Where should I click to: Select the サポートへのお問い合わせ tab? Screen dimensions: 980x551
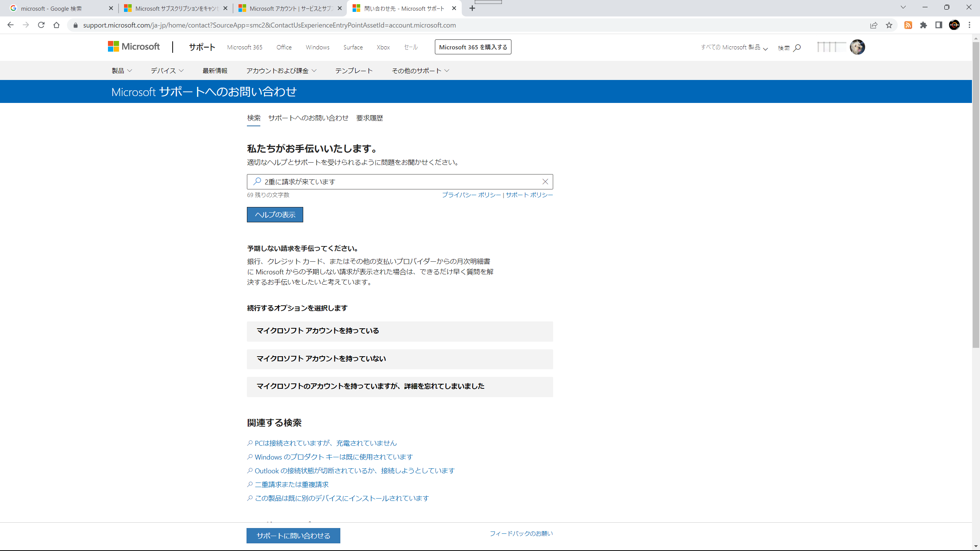point(308,118)
